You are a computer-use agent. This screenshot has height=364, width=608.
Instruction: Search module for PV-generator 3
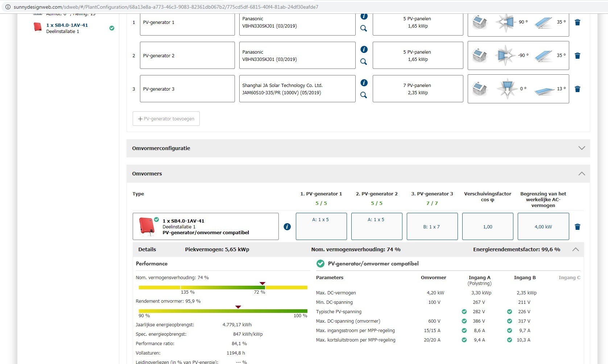tap(364, 95)
